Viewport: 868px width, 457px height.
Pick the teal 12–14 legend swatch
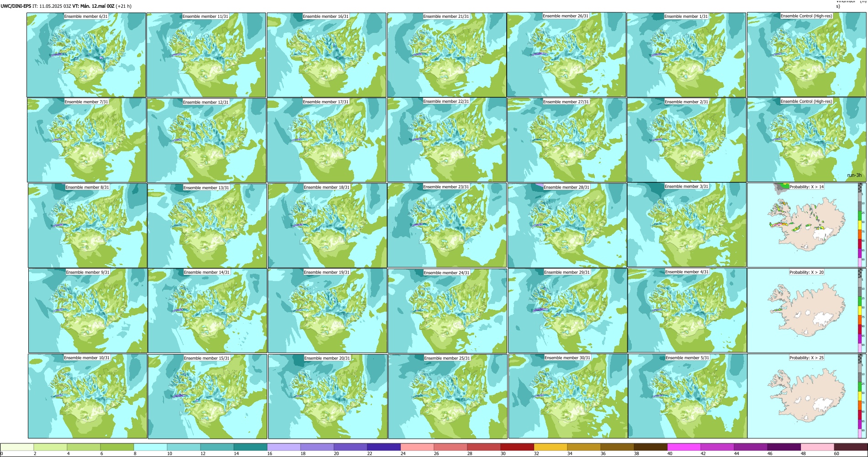pos(217,447)
